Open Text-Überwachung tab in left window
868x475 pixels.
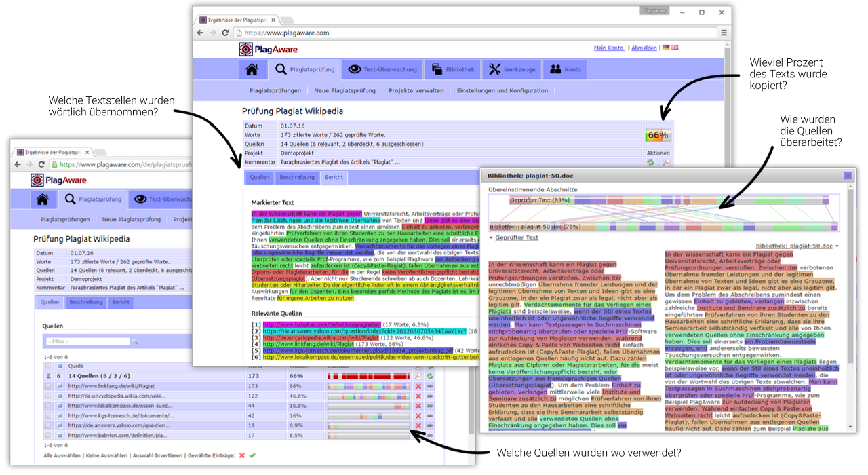pos(160,199)
